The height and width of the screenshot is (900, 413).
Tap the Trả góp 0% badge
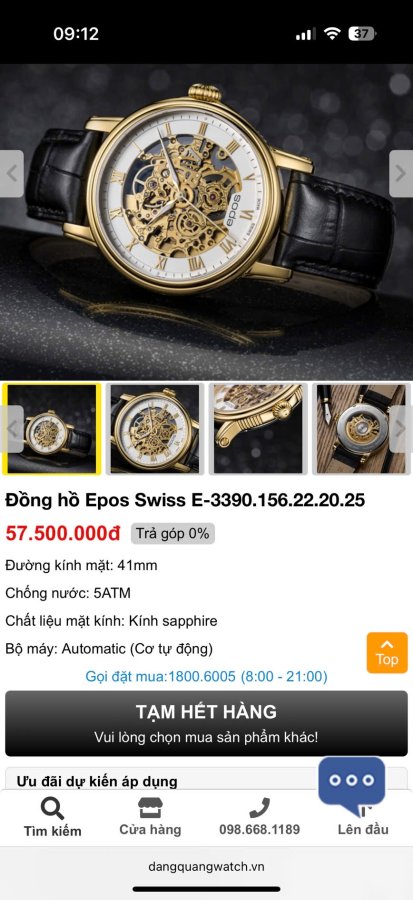173,534
